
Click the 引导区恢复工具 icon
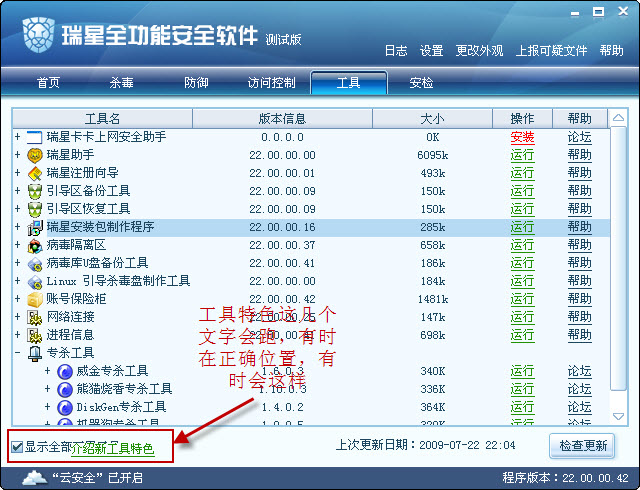[x=35, y=209]
